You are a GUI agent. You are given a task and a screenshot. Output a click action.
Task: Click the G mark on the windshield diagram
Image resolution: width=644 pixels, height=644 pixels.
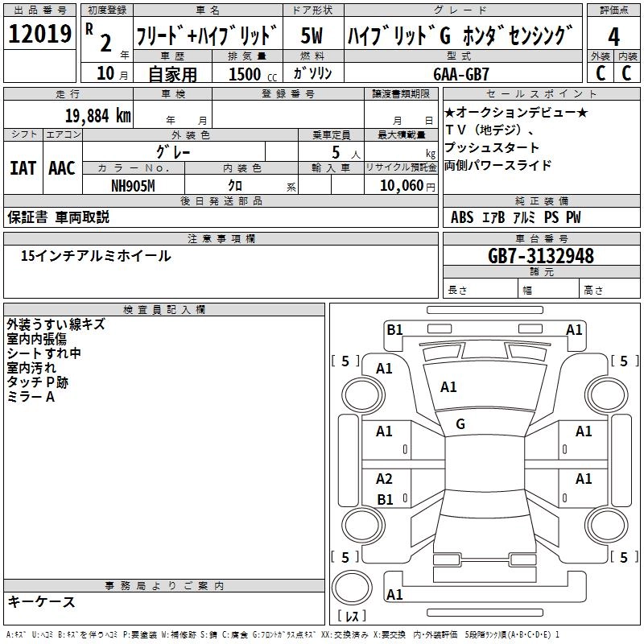(x=460, y=423)
